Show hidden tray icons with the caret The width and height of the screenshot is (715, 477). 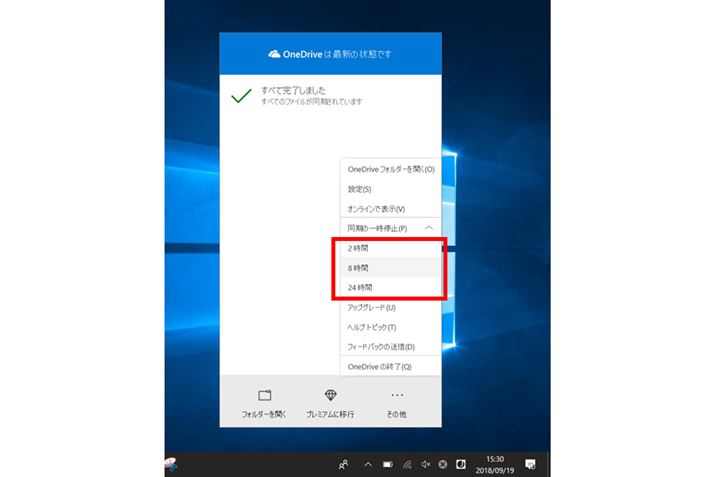(368, 465)
